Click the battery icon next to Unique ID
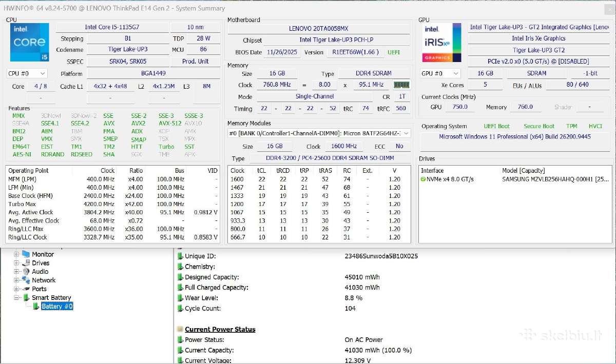Image resolution: width=616 pixels, height=364 pixels. [x=180, y=256]
